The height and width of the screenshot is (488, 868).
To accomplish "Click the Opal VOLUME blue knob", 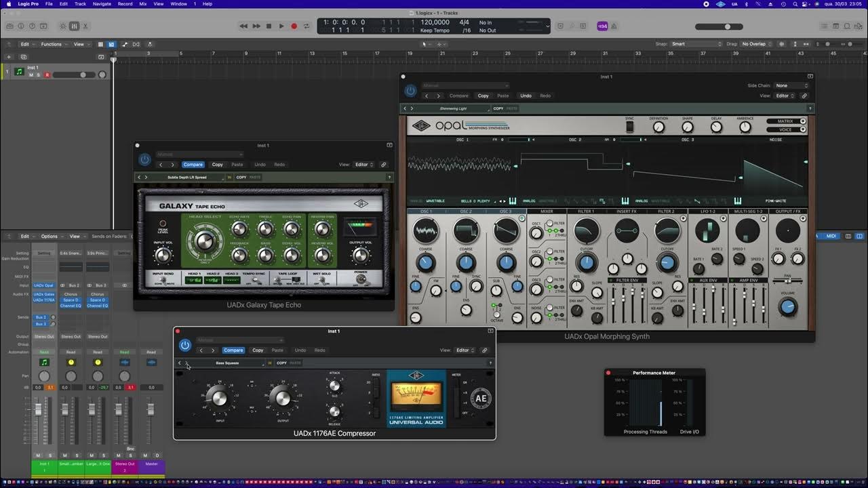I will (787, 308).
